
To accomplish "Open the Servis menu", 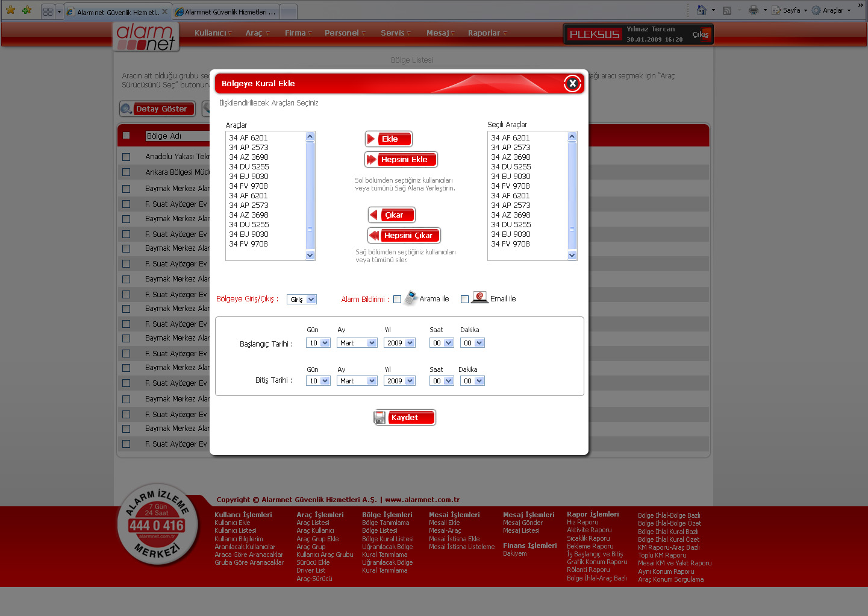I will pos(395,33).
